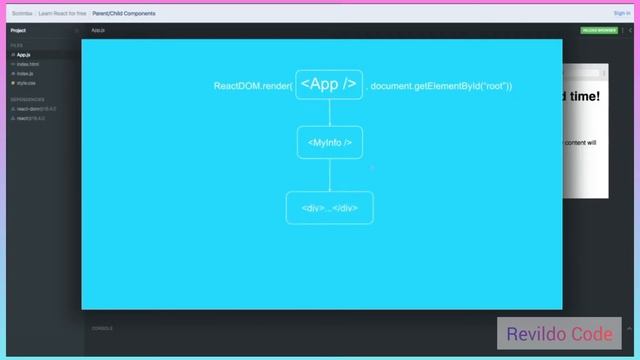Open the Scrimba home link
The height and width of the screenshot is (360, 640).
tap(22, 13)
